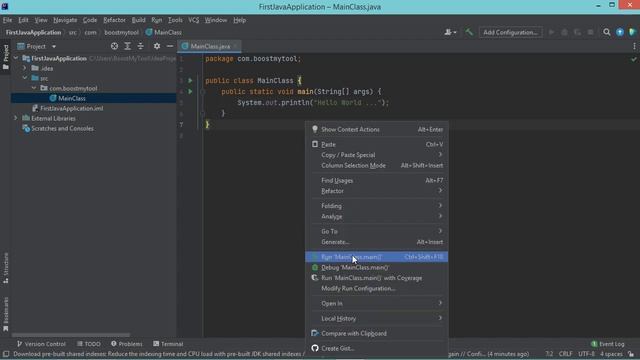The image size is (640, 360).
Task: Click the IDE update arrow icon
Action: coord(620,32)
